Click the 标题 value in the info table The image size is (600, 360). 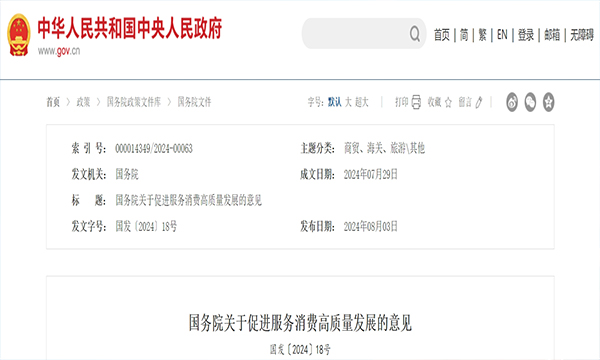pos(189,200)
